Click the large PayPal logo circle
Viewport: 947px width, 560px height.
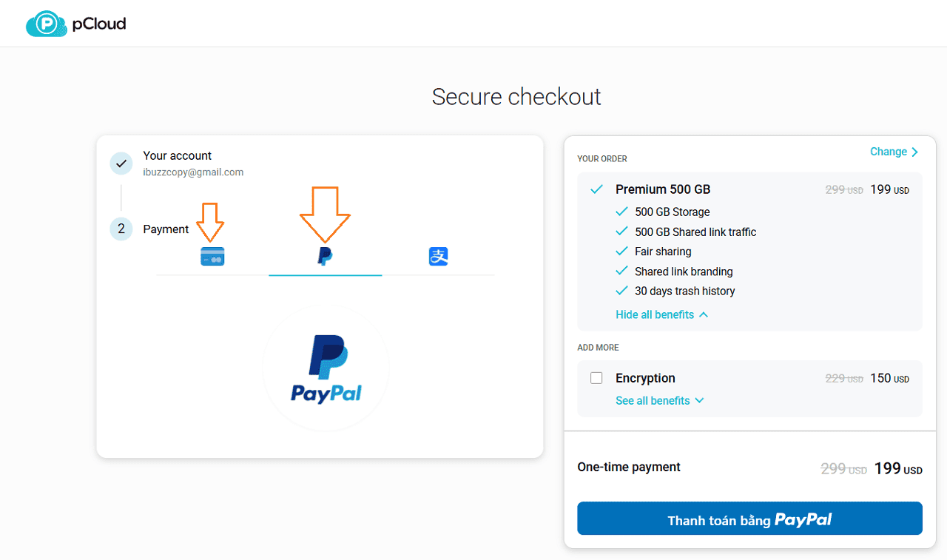(326, 368)
